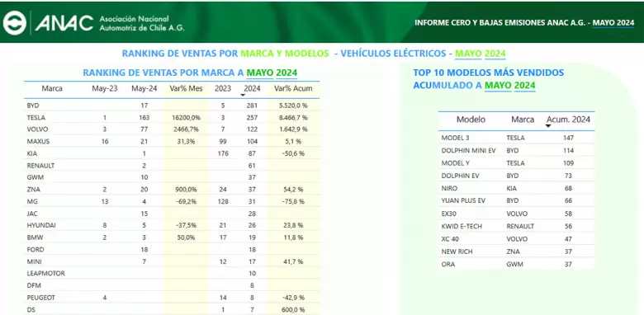Click the page title about VEHÍCULOS ELÉCTRICOS

point(314,54)
